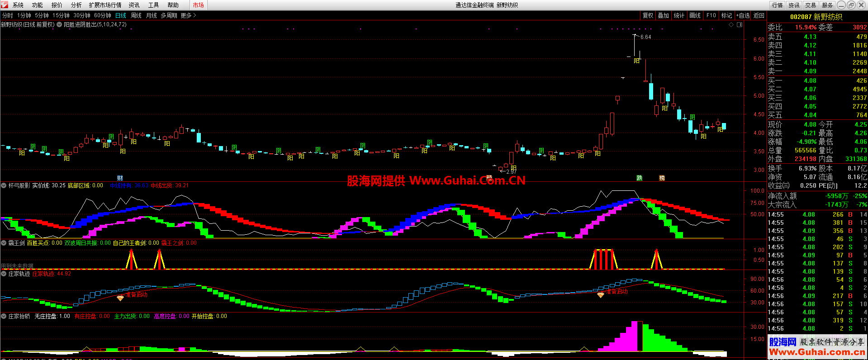868x360 pixels.
Task: Switch to 30分钟 period
Action: (82, 15)
